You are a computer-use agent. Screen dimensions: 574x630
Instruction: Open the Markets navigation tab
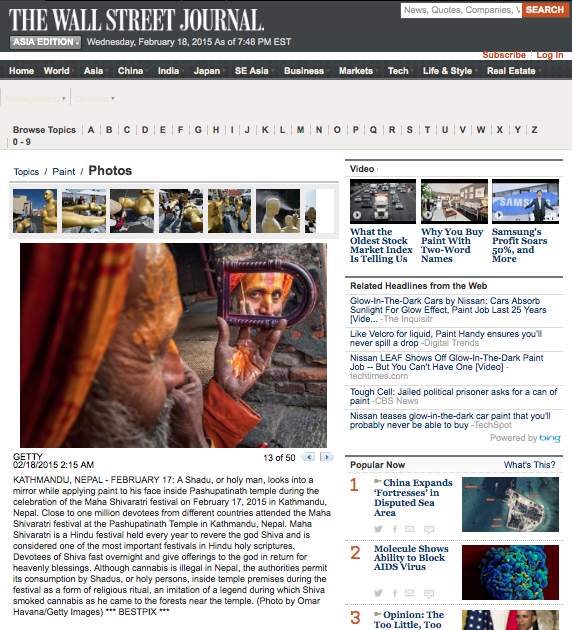pyautogui.click(x=356, y=71)
